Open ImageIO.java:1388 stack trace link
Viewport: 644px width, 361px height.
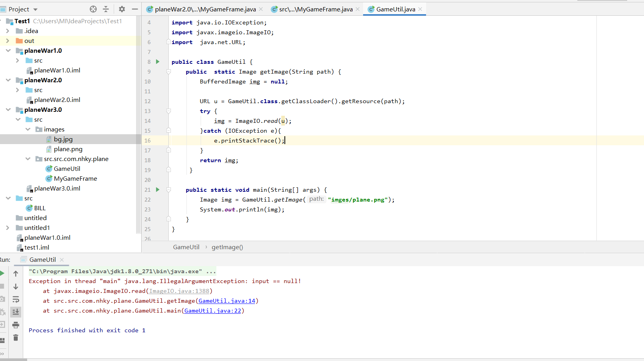(x=179, y=291)
